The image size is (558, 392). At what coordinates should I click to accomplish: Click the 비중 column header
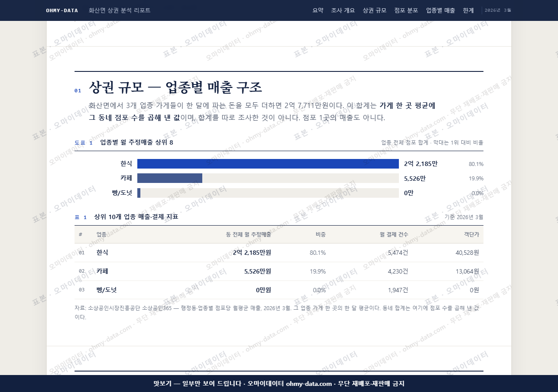320,234
